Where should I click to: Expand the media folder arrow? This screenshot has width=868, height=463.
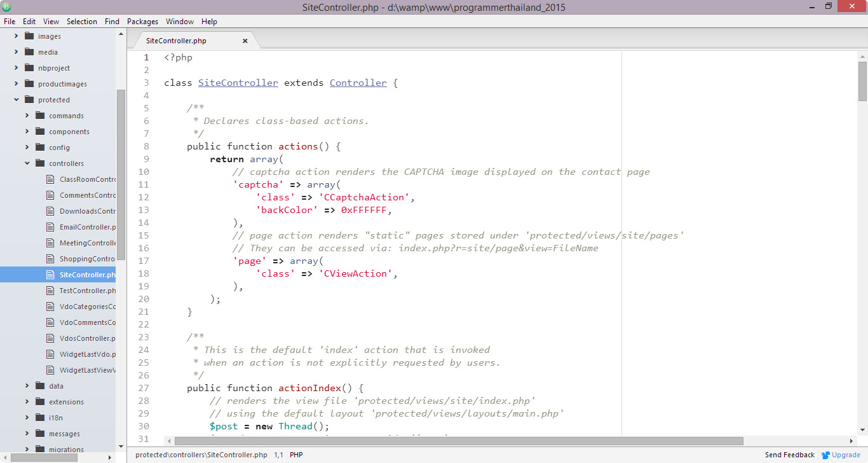click(x=16, y=52)
